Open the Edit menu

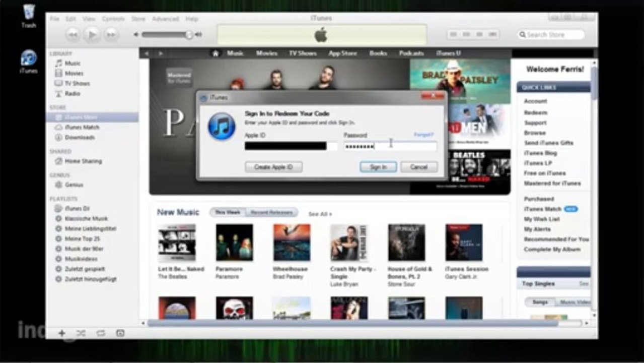[70, 19]
